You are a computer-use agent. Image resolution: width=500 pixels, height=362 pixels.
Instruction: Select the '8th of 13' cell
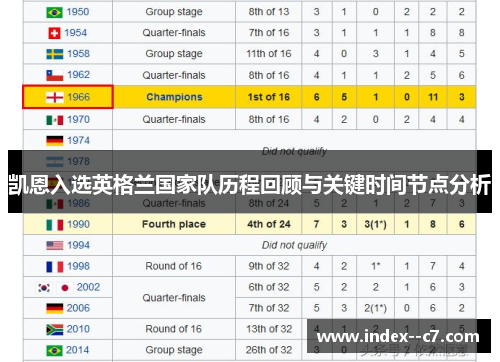[268, 12]
